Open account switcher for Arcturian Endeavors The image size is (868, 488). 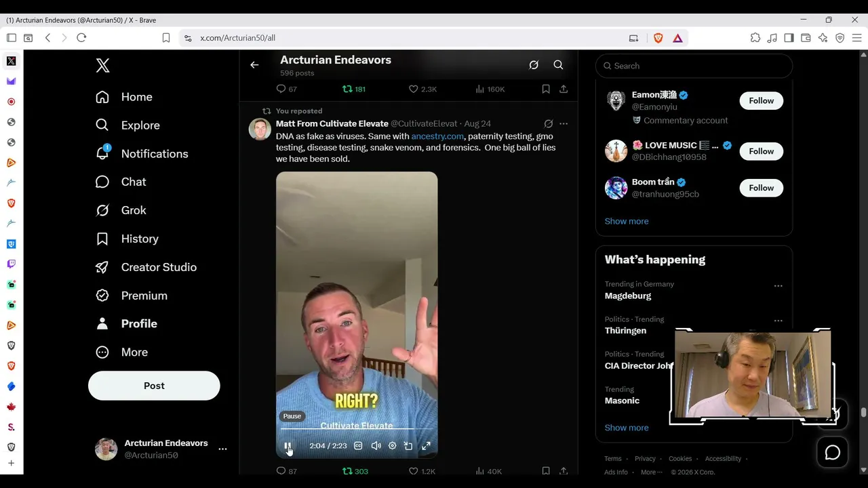[x=161, y=449]
